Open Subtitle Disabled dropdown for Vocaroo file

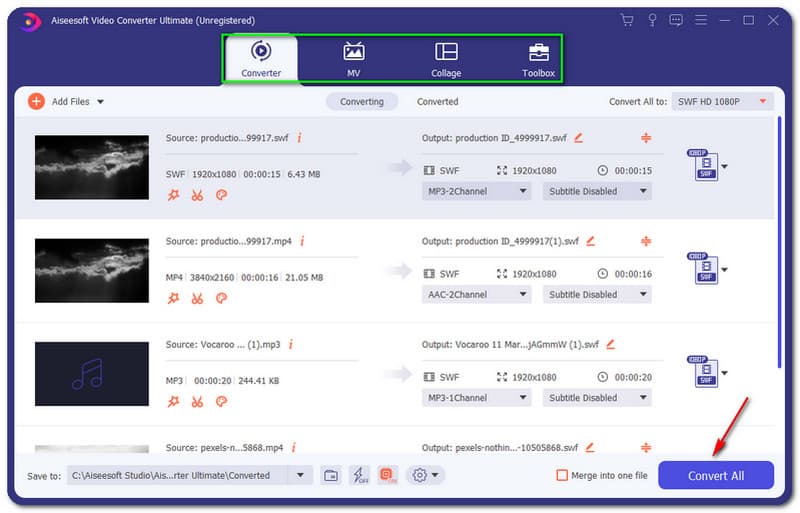pyautogui.click(x=597, y=397)
